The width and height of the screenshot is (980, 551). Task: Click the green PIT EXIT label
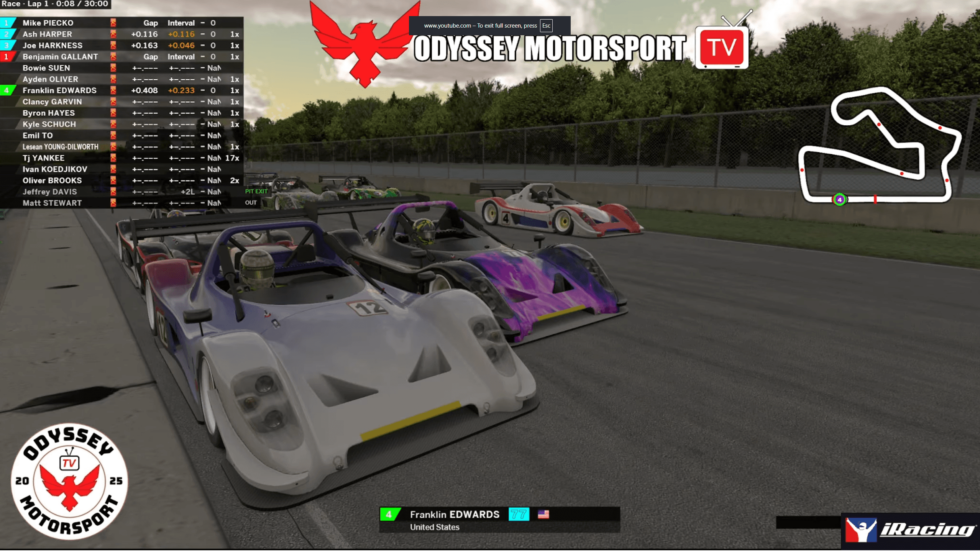(x=256, y=191)
